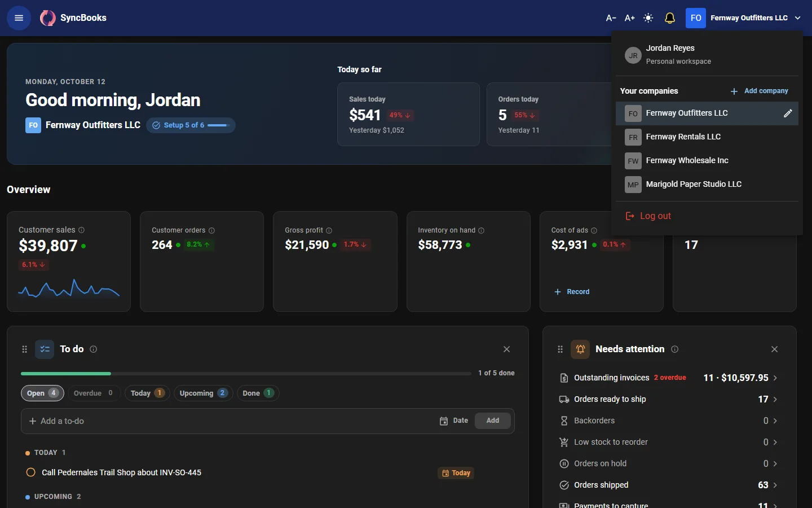Switch to Marigold Paper Studio LLC
This screenshot has width=812, height=508.
pyautogui.click(x=707, y=185)
